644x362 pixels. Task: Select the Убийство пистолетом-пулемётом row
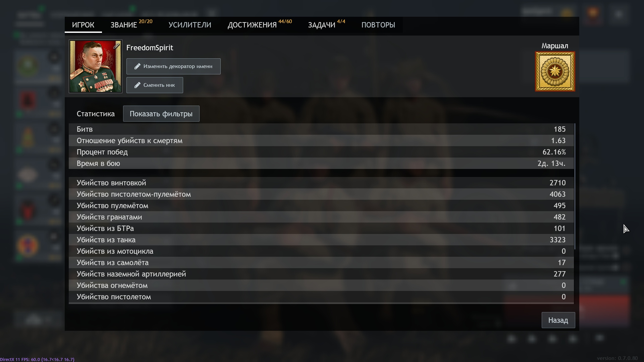point(321,194)
